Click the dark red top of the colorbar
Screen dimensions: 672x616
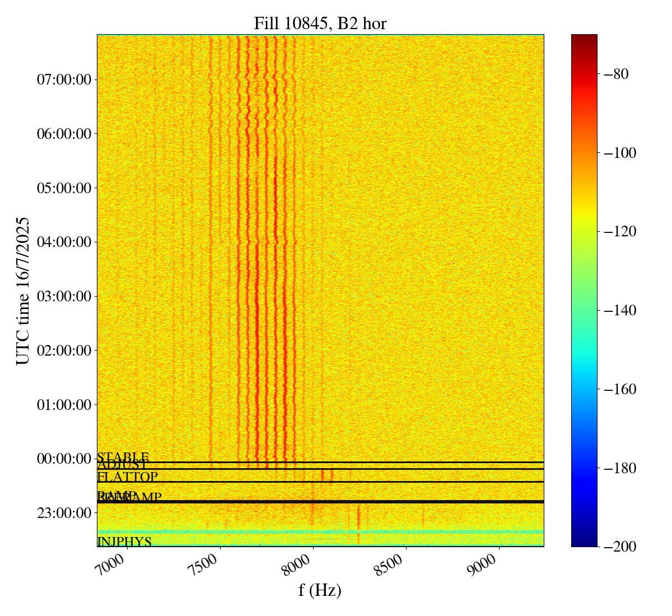coord(584,38)
